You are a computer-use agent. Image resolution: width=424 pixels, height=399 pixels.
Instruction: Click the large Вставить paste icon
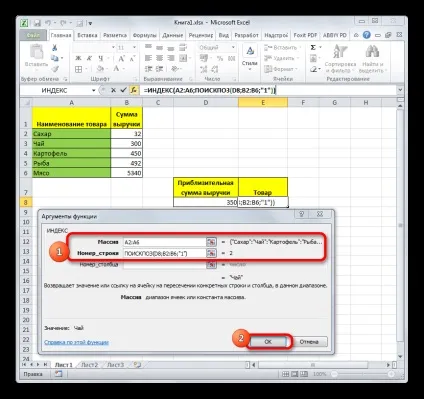click(36, 53)
